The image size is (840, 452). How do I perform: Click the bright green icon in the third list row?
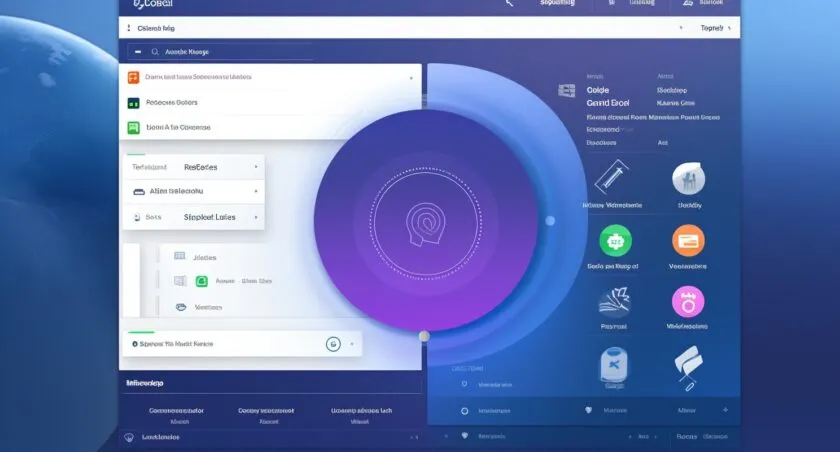tap(133, 127)
